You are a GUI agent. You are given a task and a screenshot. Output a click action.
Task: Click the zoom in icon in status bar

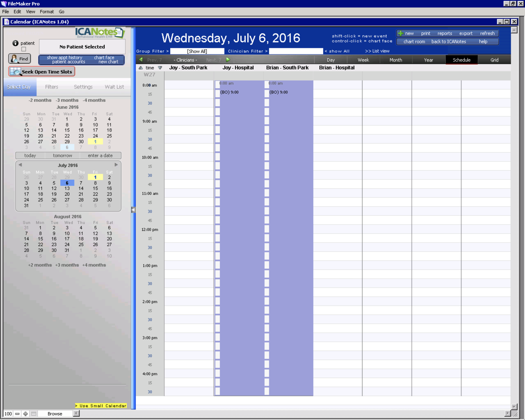pyautogui.click(x=25, y=414)
